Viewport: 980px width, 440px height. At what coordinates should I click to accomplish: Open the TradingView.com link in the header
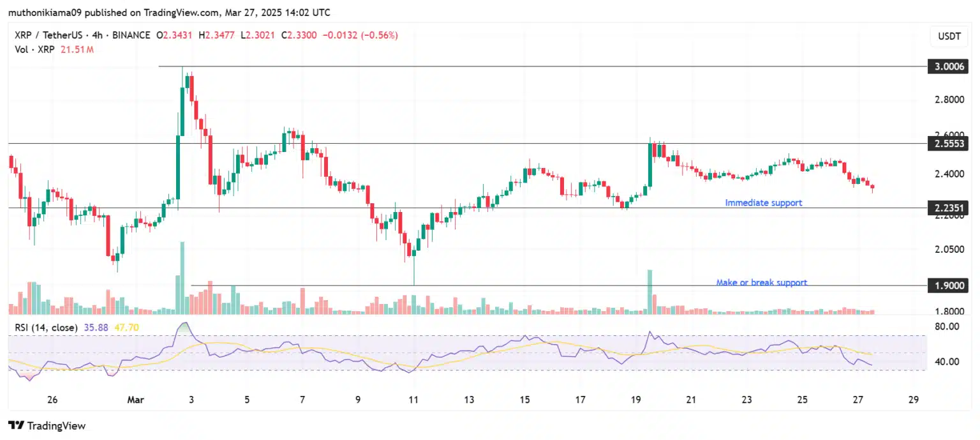pos(181,12)
